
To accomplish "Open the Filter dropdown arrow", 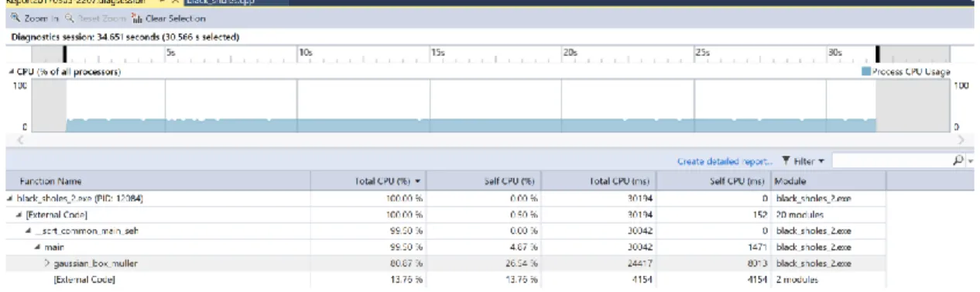I will pyautogui.click(x=822, y=162).
